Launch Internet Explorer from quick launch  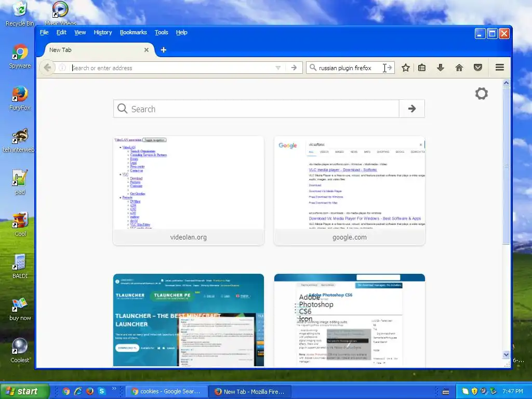(x=78, y=391)
